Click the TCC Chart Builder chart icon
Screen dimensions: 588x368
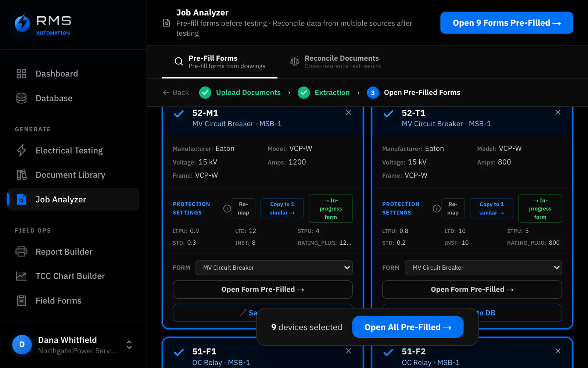[21, 276]
